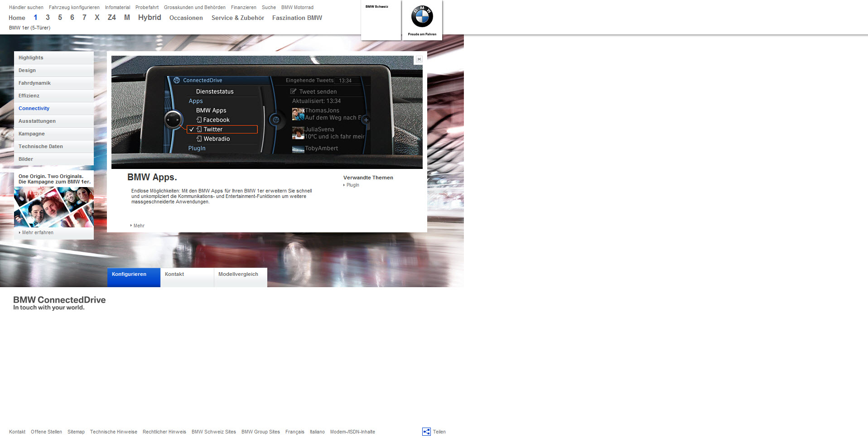Select the 5 series menu item
Screen dimensions: 868x438
click(x=60, y=18)
